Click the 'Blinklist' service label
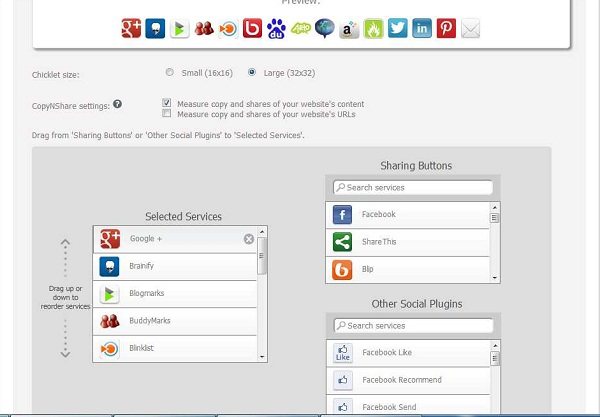Image resolution: width=600 pixels, height=417 pixels. click(x=141, y=348)
